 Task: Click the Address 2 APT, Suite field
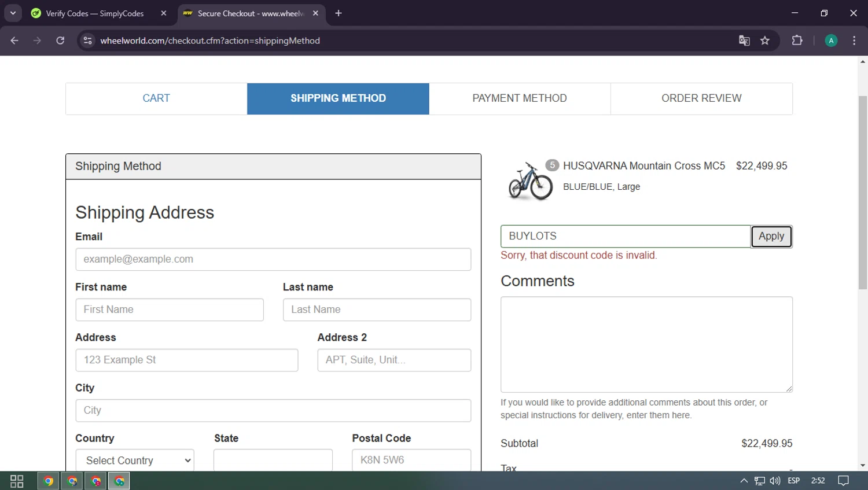coord(394,360)
